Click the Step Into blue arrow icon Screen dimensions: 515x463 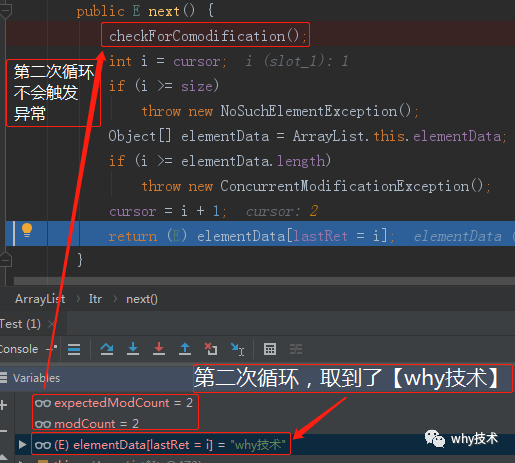[x=133, y=349]
